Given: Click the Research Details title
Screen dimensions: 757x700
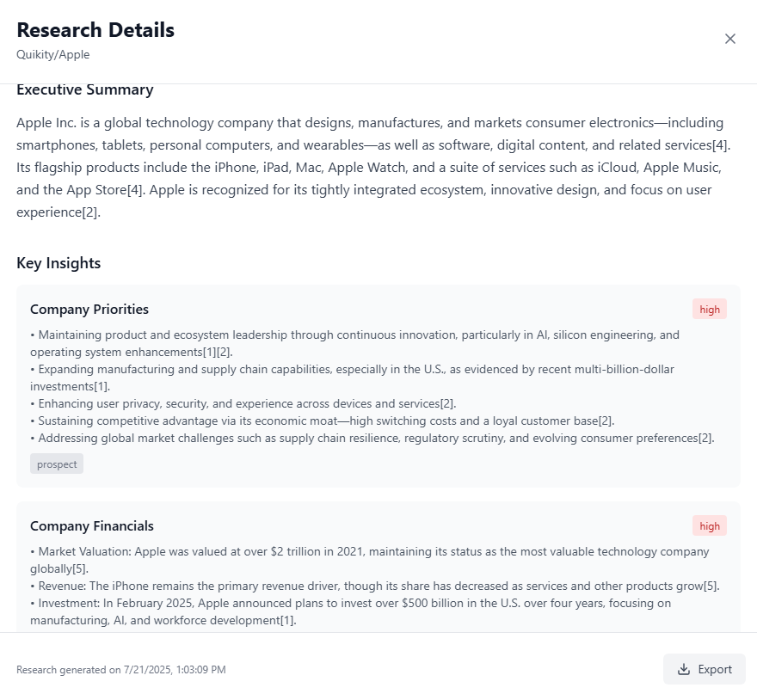Looking at the screenshot, I should [x=95, y=30].
